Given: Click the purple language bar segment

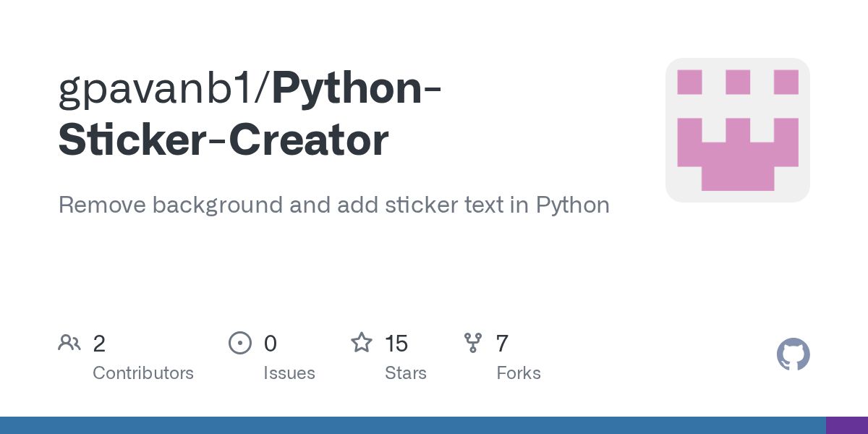Looking at the screenshot, I should pyautogui.click(x=846, y=425).
